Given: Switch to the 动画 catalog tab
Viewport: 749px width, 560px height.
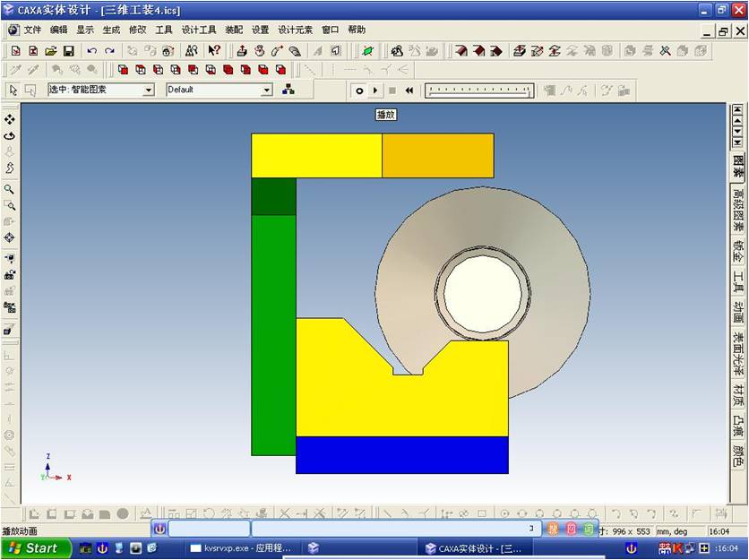Looking at the screenshot, I should pyautogui.click(x=738, y=311).
